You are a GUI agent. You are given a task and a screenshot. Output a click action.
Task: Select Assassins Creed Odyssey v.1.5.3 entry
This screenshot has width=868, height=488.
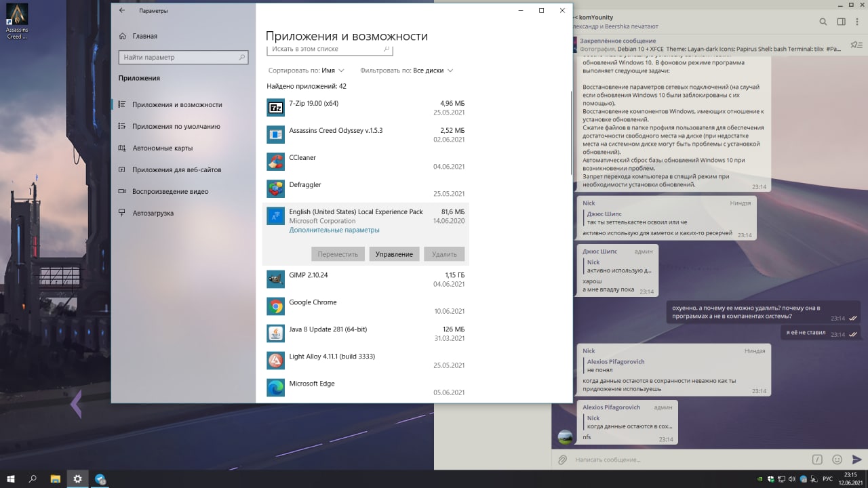coord(366,136)
